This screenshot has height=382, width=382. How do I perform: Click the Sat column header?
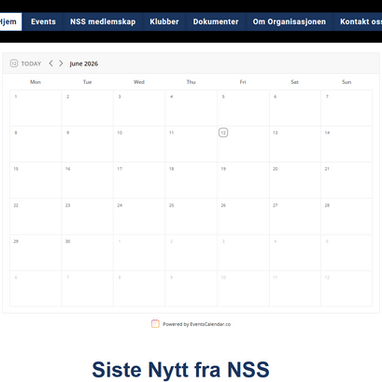tap(295, 82)
